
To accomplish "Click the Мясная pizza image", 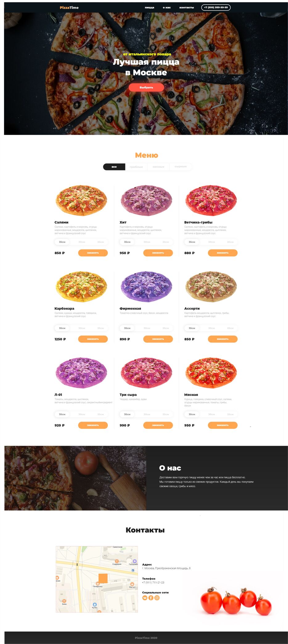I will (211, 373).
